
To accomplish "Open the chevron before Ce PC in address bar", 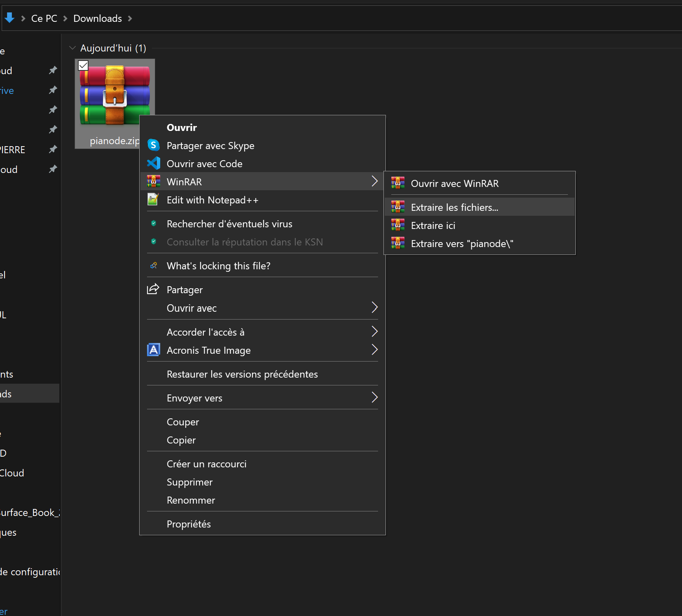I will coord(23,19).
